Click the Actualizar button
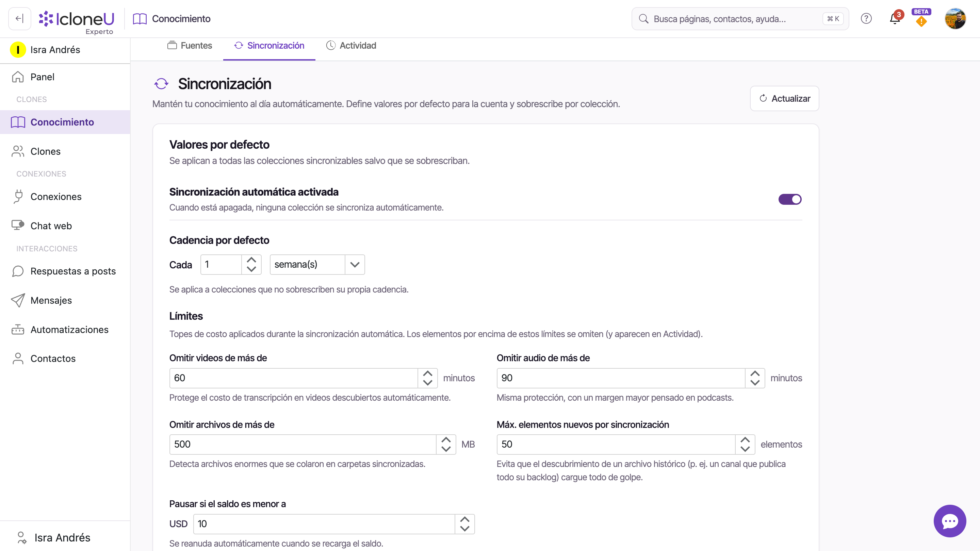This screenshot has height=551, width=980. [x=784, y=99]
